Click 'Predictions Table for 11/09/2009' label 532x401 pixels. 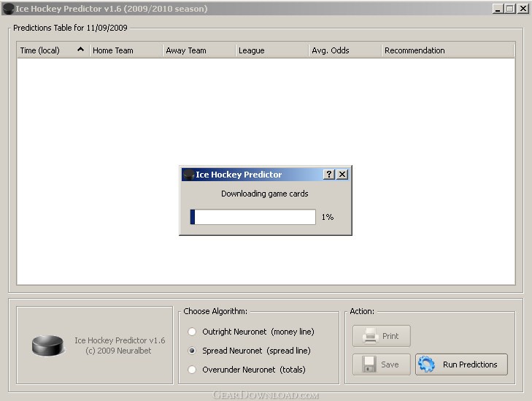(x=70, y=28)
